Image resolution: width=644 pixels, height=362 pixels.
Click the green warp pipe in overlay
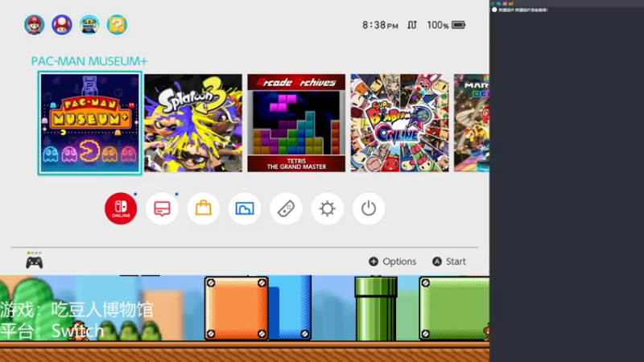click(x=376, y=309)
